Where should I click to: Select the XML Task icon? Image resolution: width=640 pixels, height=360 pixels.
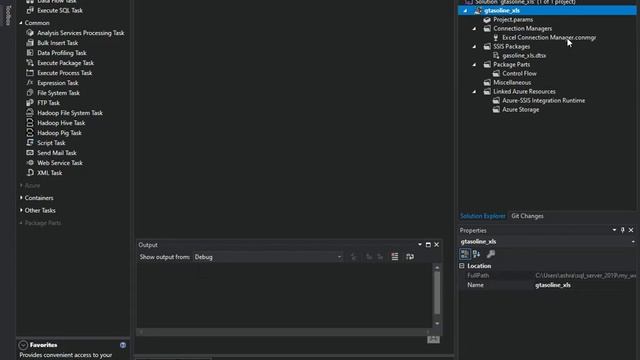(x=30, y=173)
